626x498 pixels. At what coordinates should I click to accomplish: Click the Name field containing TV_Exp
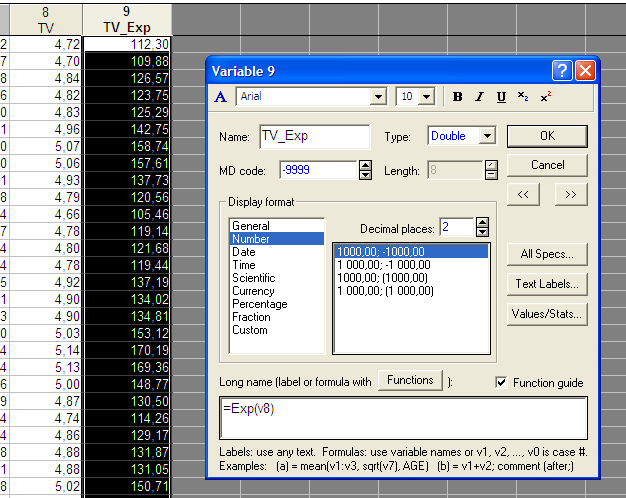(x=315, y=136)
